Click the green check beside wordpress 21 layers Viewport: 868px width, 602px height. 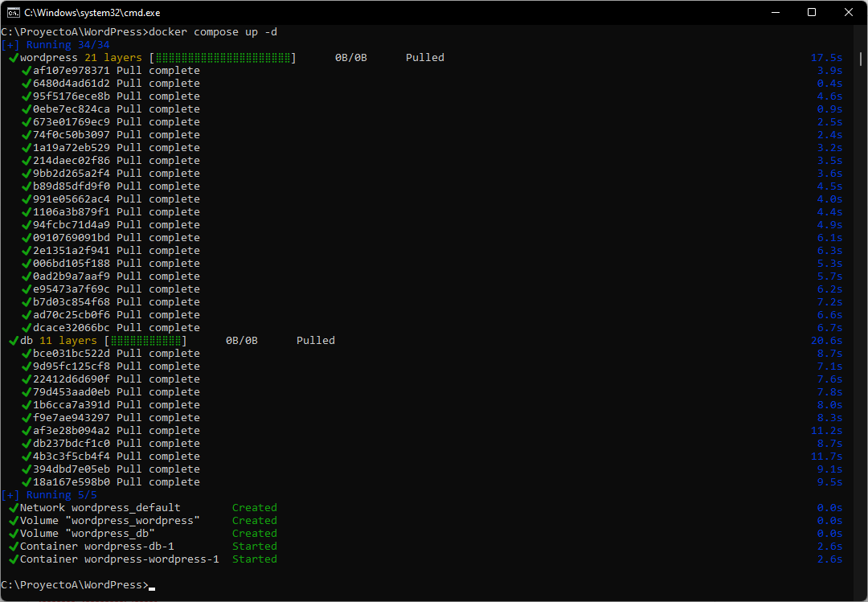[14, 58]
